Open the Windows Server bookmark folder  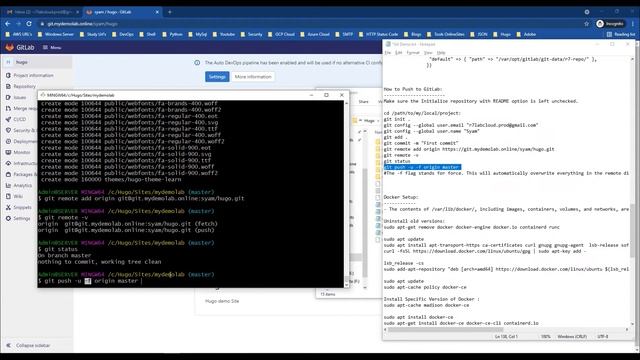(56, 35)
